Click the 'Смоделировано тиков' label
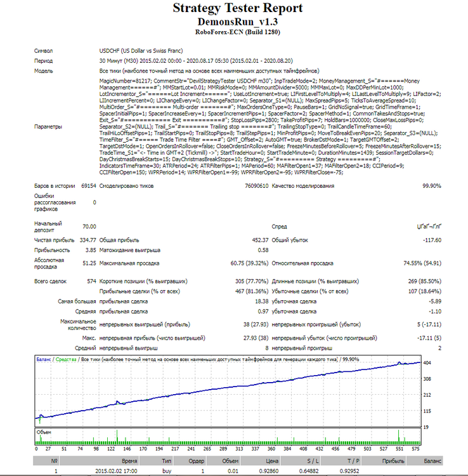Viewport: 468px width, 476px height. [126, 186]
